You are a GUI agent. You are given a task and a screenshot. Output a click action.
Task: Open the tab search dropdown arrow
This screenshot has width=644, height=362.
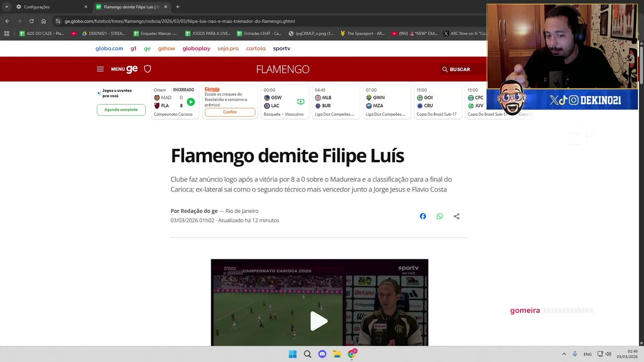[x=7, y=7]
